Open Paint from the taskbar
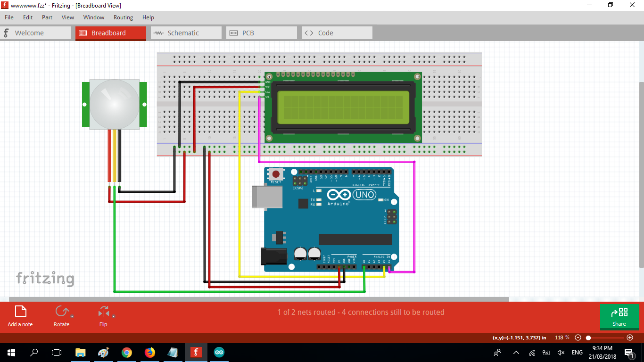Viewport: 644px width, 362px height. click(x=103, y=352)
